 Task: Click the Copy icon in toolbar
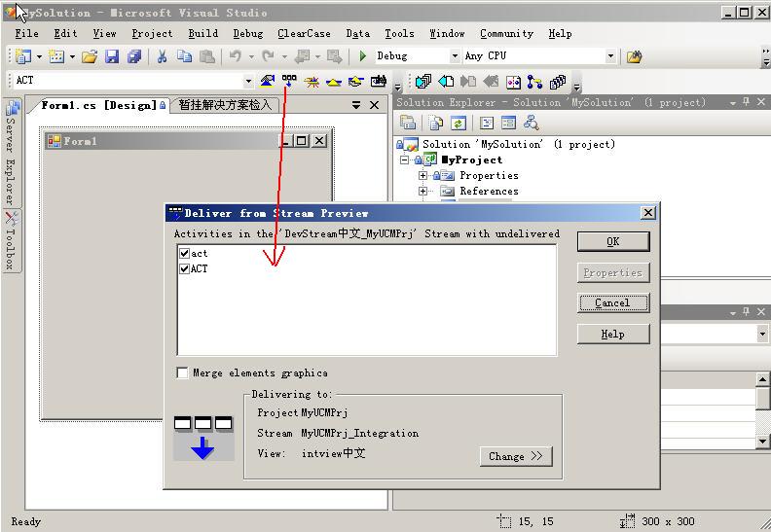(184, 56)
